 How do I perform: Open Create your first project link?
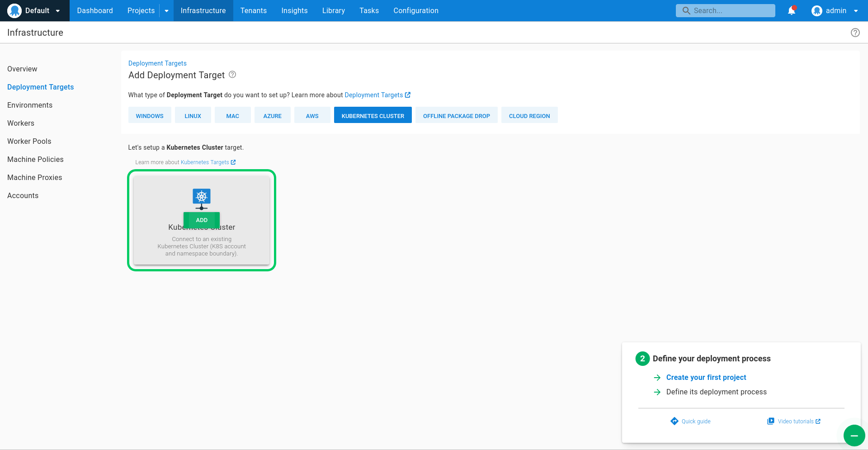pos(706,377)
